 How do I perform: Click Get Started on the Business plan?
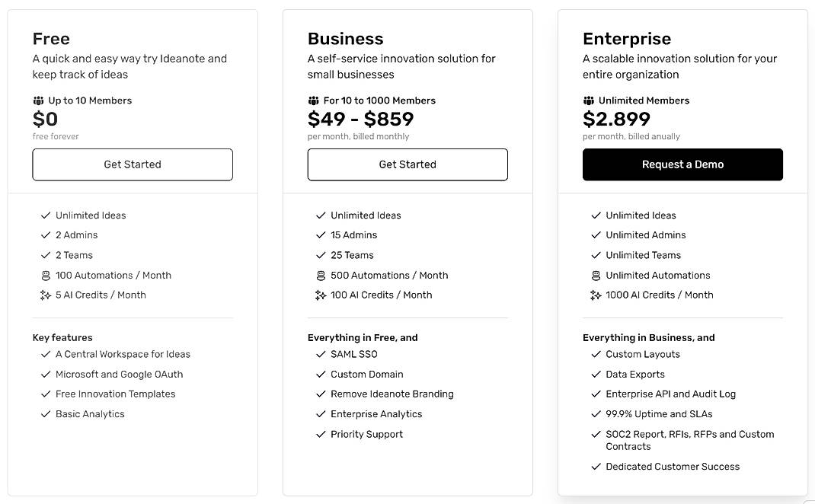(x=407, y=164)
